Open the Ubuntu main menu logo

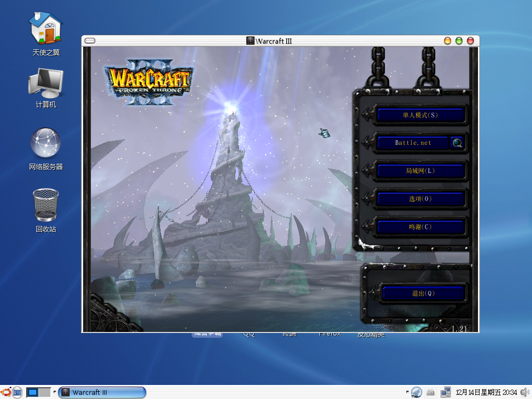click(6, 392)
